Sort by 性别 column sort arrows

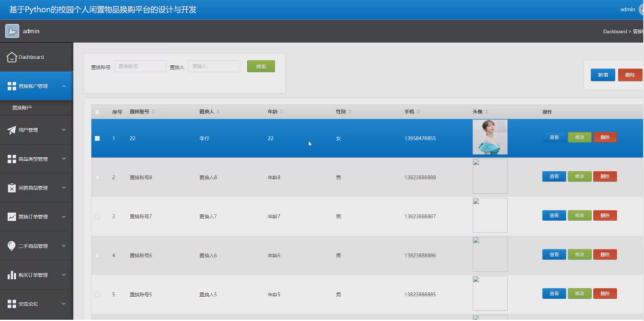pos(350,112)
